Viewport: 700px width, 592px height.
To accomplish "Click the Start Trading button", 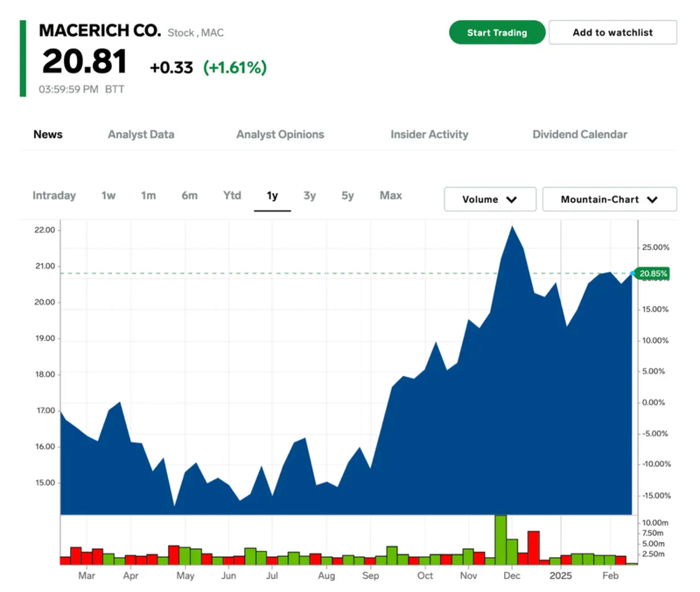I will (x=497, y=32).
